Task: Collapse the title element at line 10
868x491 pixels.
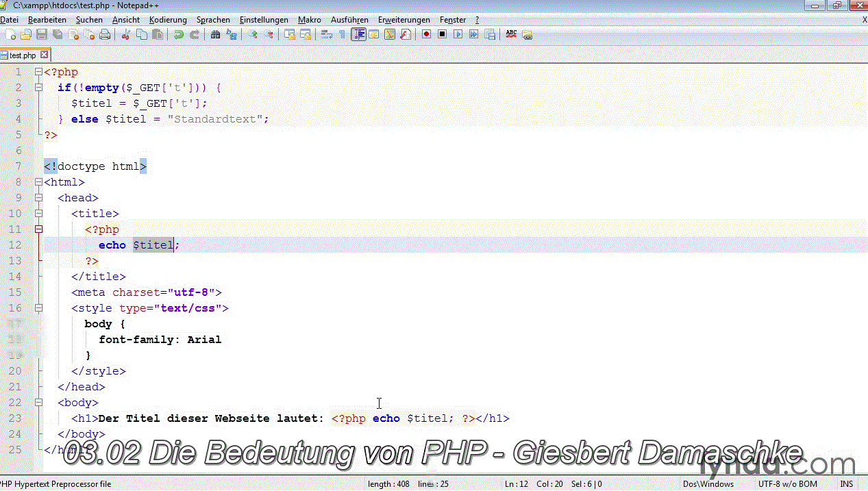Action: point(38,214)
